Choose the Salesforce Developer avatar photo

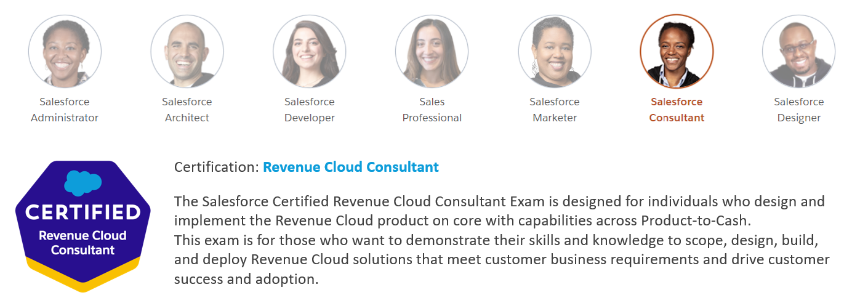(x=309, y=52)
